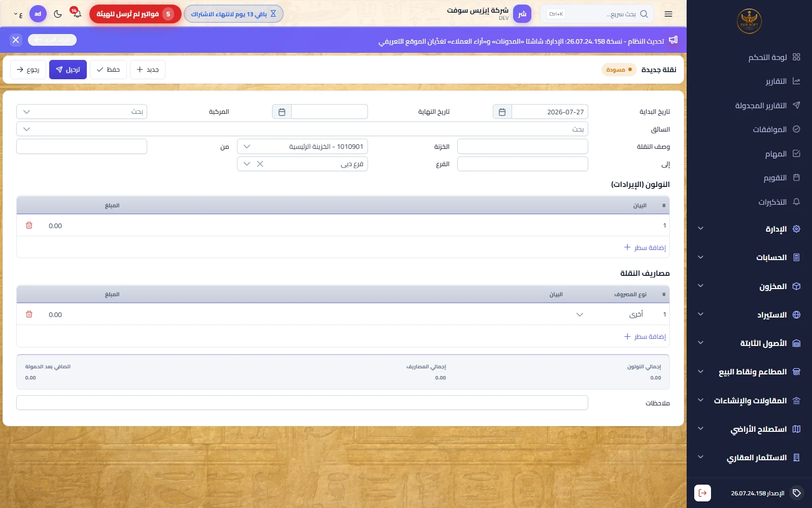Screen dimensions: 812x508
Task: Open start date calendar picker icon
Action: pyautogui.click(x=502, y=112)
